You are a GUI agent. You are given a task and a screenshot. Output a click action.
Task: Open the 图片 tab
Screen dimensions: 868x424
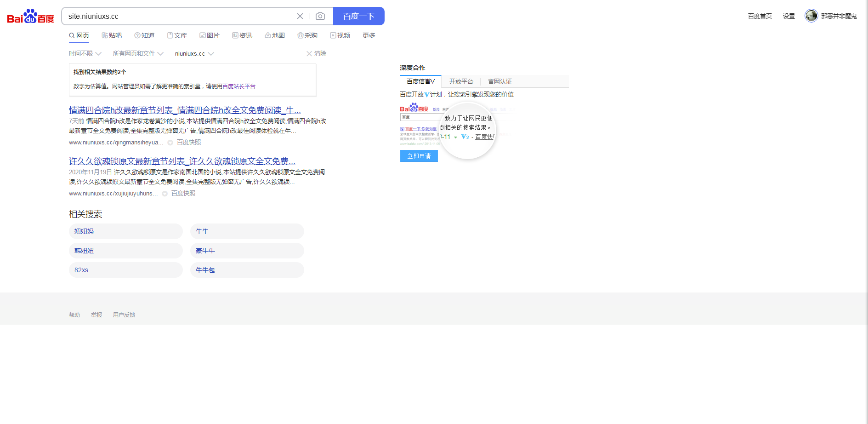(210, 35)
